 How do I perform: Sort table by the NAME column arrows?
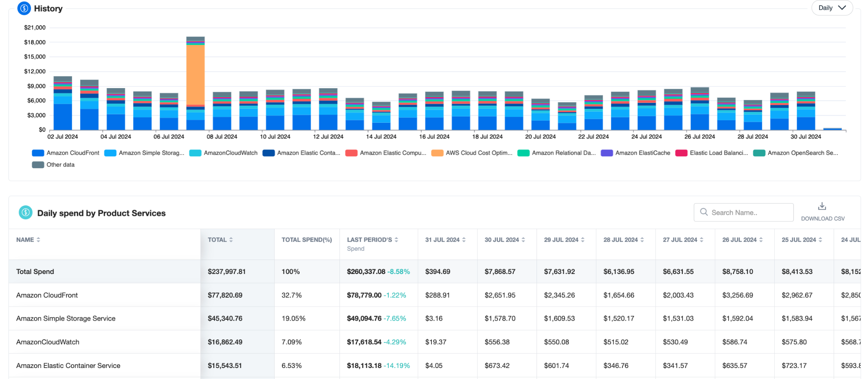pos(39,240)
